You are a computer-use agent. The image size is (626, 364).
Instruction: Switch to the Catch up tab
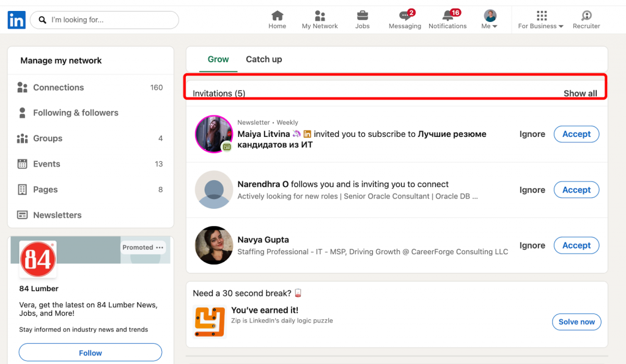[x=263, y=59]
